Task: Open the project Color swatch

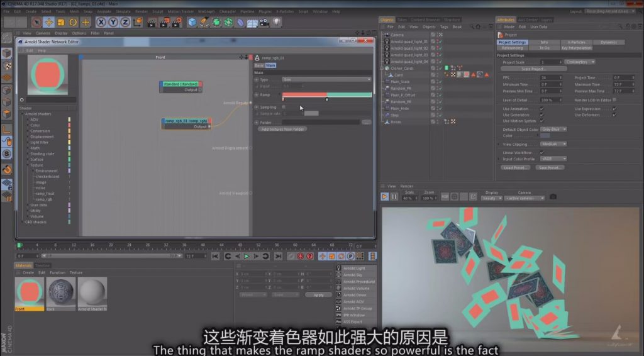Action: click(545, 135)
